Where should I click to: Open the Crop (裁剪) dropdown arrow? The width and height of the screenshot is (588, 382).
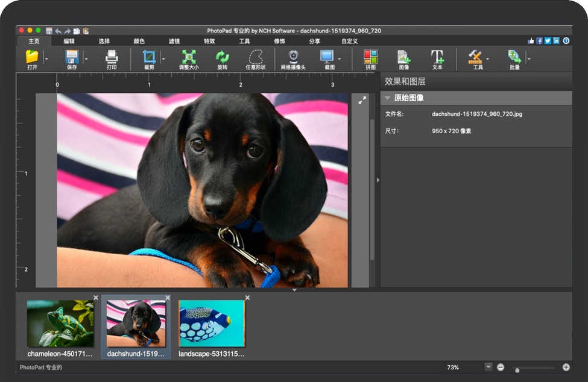[163, 59]
